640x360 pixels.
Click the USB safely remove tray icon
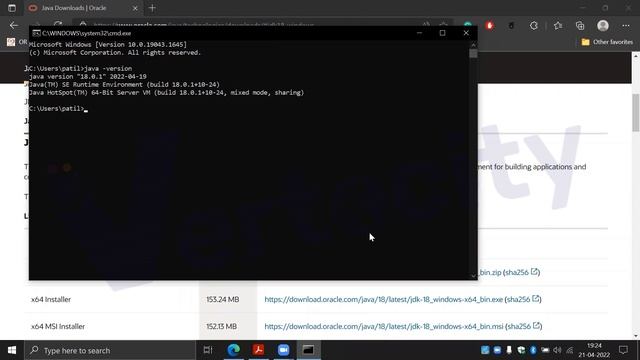click(509, 350)
